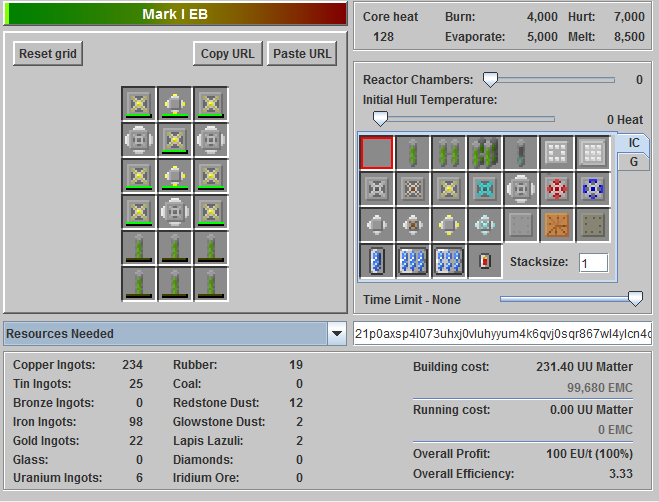The width and height of the screenshot is (659, 502).
Task: Select the blue LZH-condensator in palette
Action: [593, 189]
